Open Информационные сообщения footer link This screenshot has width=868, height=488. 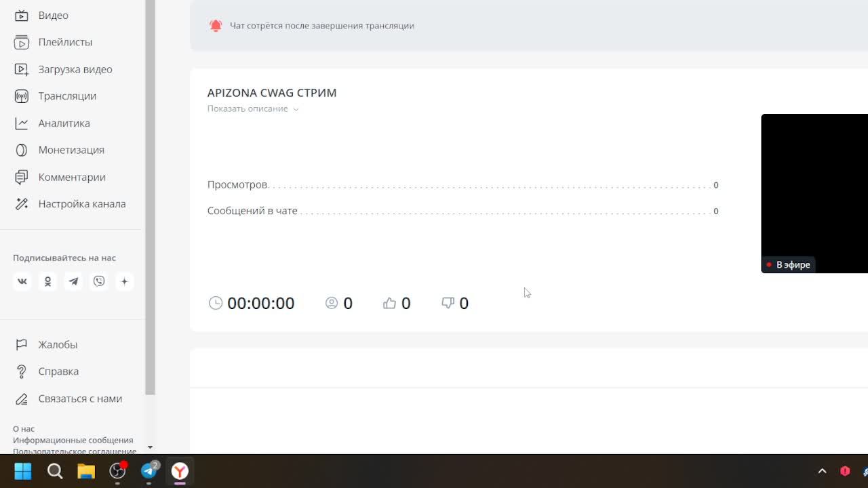[x=73, y=441]
